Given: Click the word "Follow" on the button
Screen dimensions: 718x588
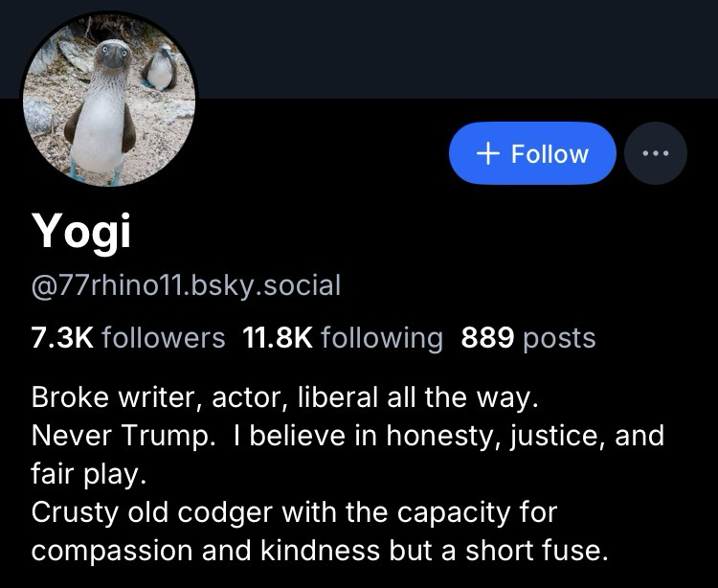Looking at the screenshot, I should click(550, 153).
